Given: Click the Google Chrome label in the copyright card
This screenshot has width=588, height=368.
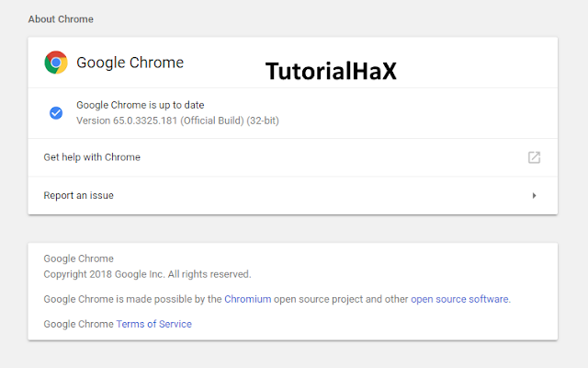Looking at the screenshot, I should pyautogui.click(x=78, y=259).
